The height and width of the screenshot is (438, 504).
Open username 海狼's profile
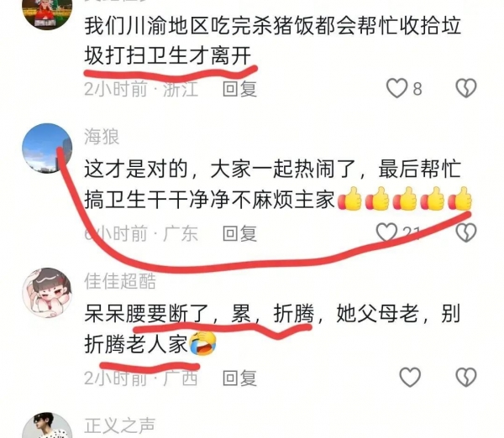102,137
